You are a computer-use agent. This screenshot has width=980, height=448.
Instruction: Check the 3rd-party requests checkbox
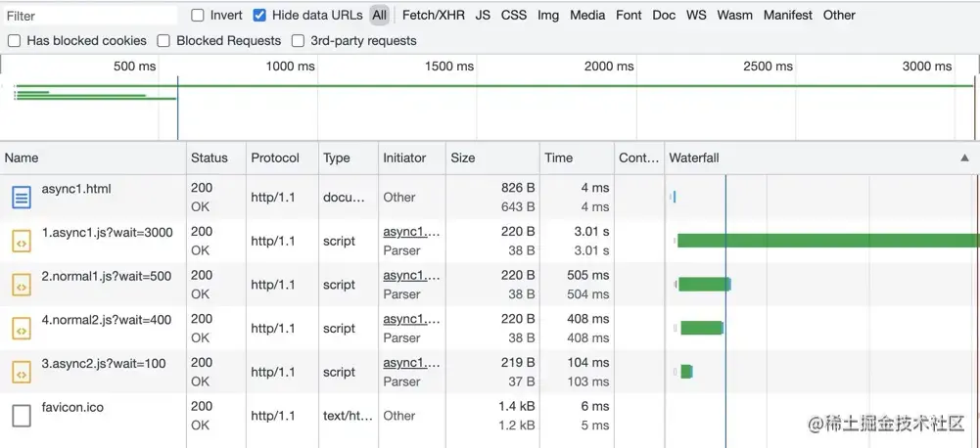pos(297,41)
